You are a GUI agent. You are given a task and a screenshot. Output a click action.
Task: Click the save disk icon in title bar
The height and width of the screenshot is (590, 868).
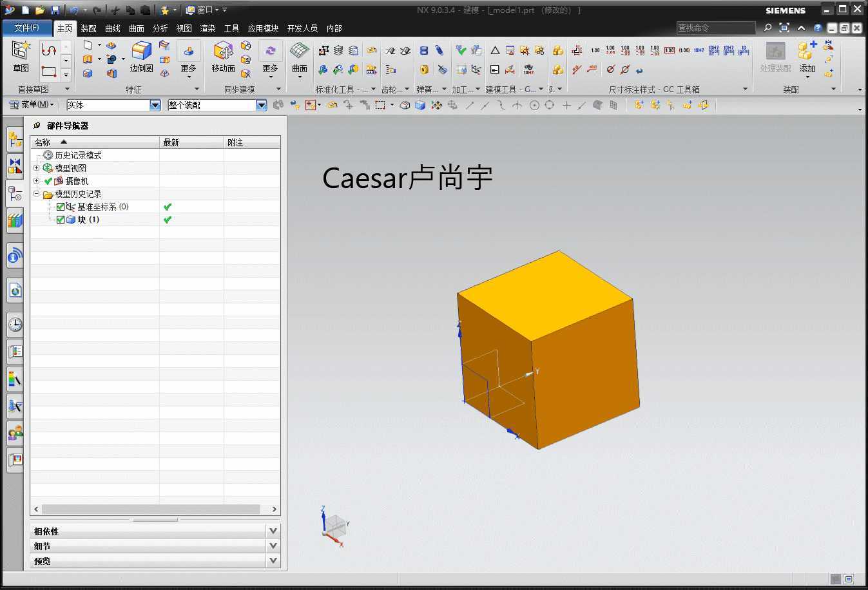point(55,10)
